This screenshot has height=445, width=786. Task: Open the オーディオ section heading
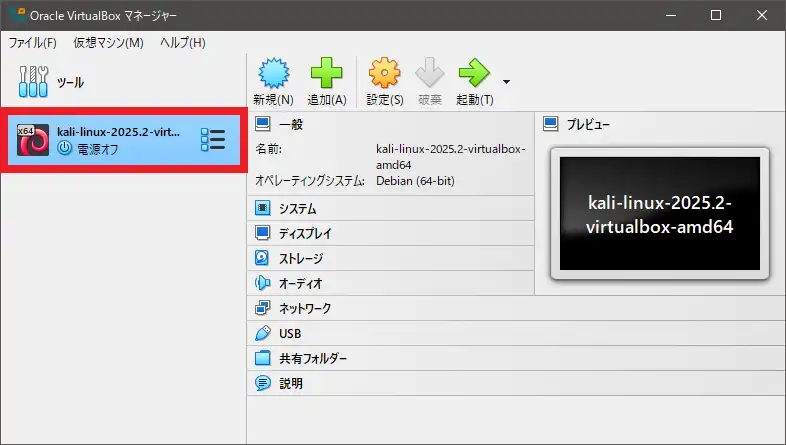point(301,284)
